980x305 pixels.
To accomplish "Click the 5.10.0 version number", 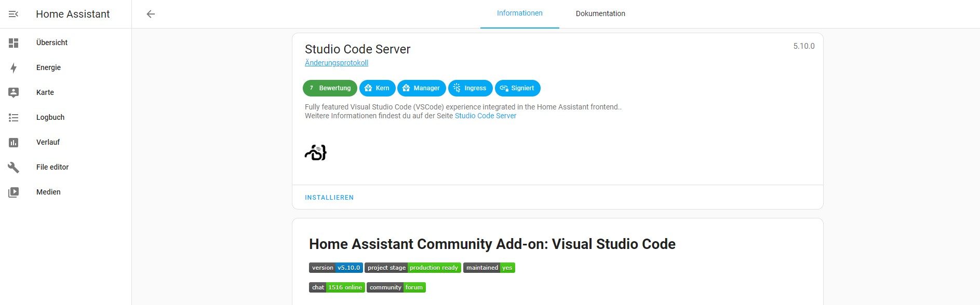I will point(804,46).
